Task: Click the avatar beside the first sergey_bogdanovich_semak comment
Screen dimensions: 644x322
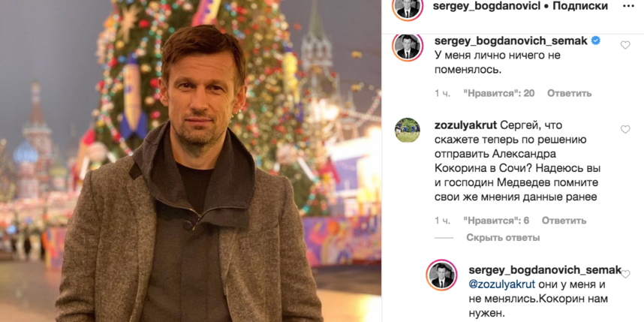Action: [x=408, y=47]
